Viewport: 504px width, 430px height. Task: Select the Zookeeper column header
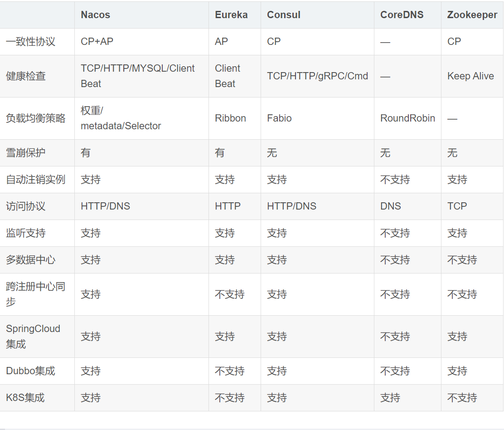pos(472,15)
